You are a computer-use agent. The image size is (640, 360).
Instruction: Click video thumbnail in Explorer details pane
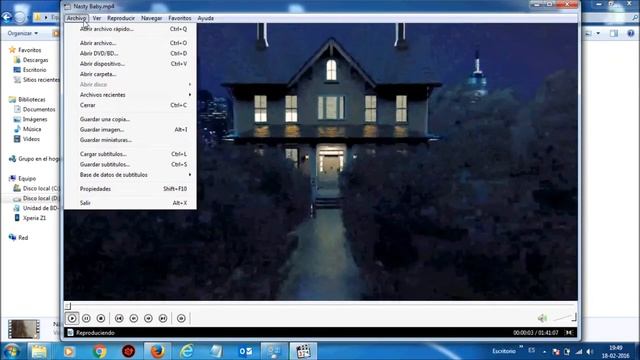click(24, 329)
